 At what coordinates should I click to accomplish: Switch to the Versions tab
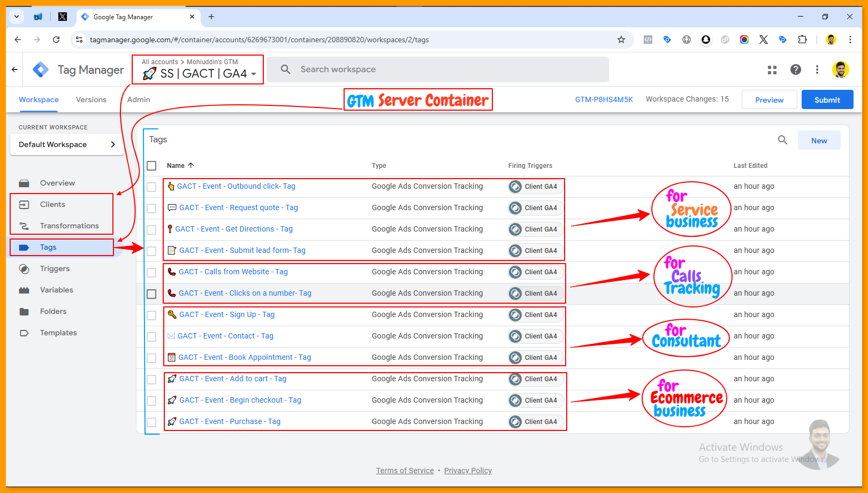(91, 100)
